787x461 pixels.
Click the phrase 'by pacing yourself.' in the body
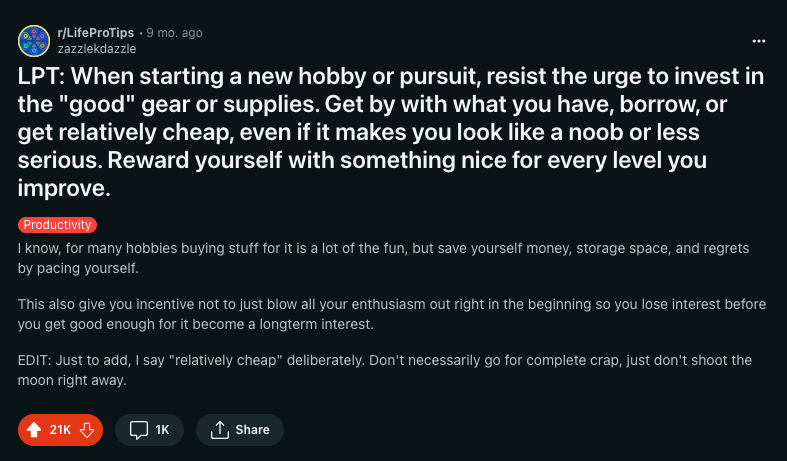pos(78,268)
